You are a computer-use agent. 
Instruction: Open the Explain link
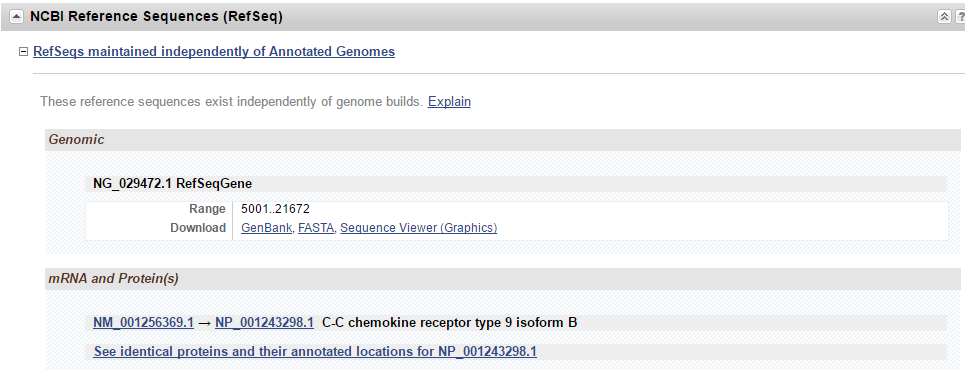449,102
